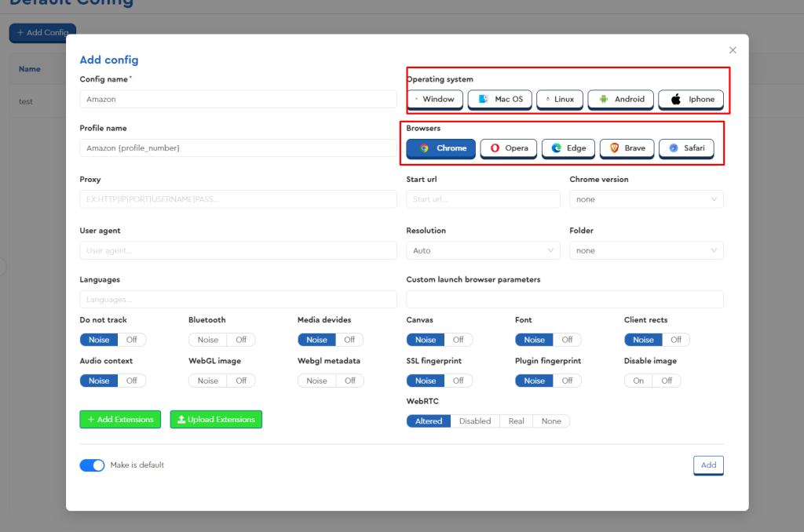Viewport: 804px width, 532px height.
Task: Set Webgl metadata to Off
Action: pos(350,381)
